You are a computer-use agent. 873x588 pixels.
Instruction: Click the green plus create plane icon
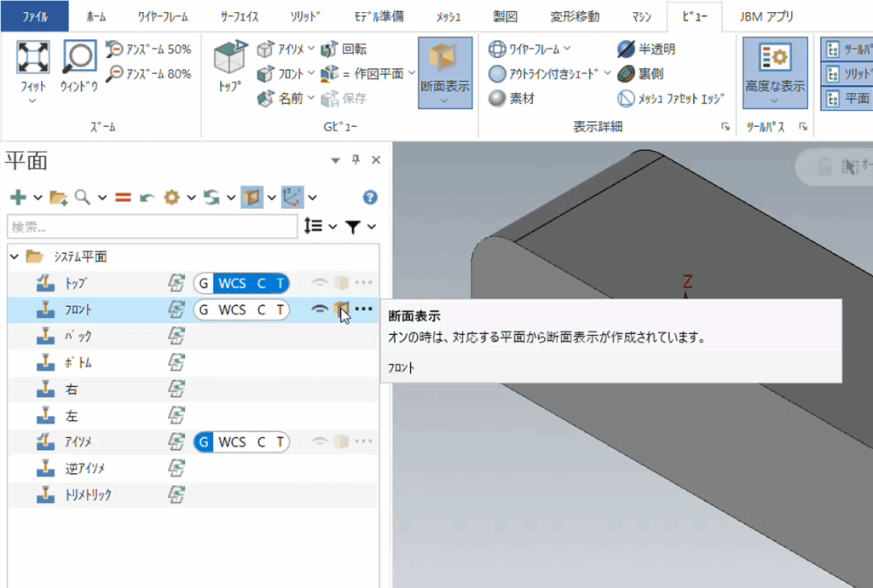coord(18,198)
